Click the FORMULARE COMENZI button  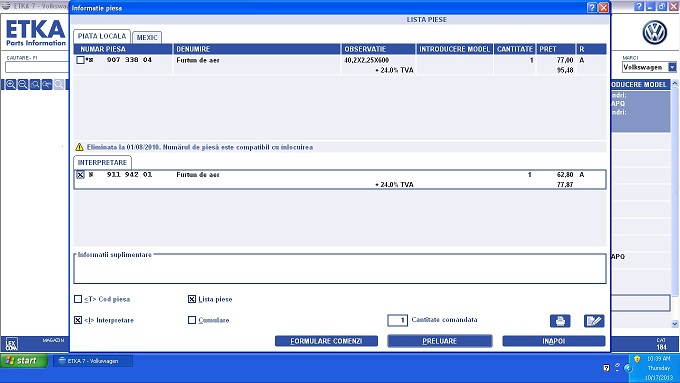tap(326, 341)
